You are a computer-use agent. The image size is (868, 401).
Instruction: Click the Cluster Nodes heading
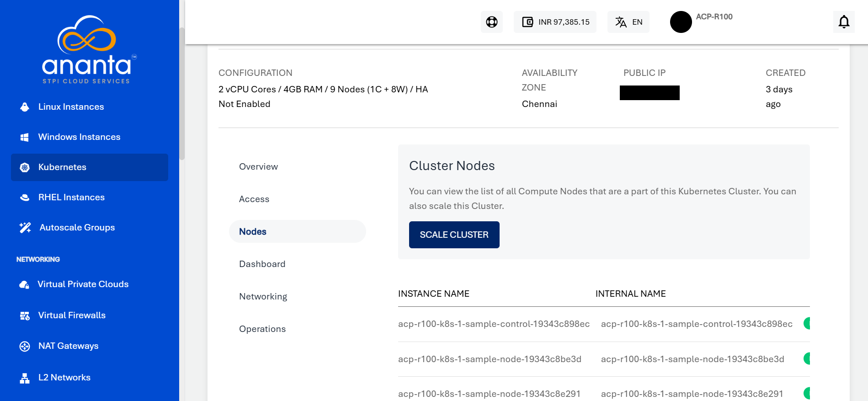pos(452,166)
